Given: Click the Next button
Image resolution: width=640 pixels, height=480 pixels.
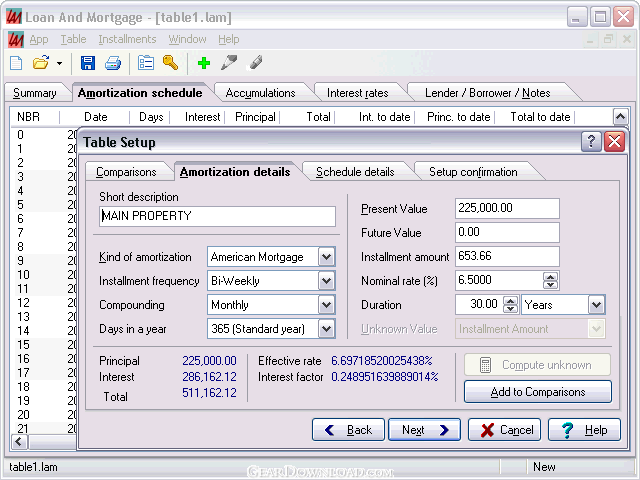Looking at the screenshot, I should 424,430.
